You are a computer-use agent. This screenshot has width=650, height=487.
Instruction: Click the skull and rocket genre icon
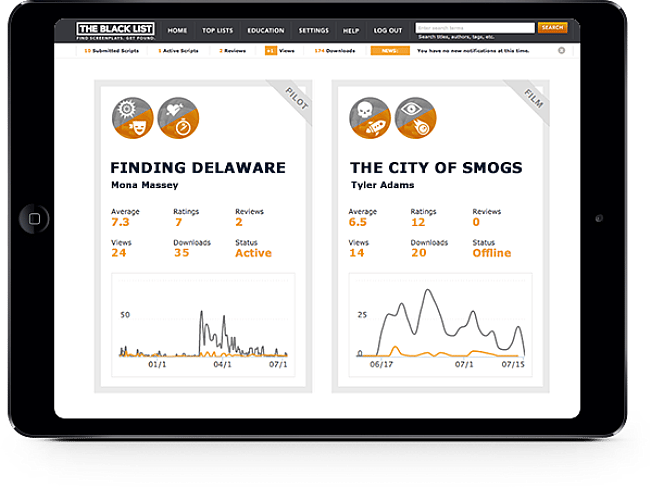(370, 118)
